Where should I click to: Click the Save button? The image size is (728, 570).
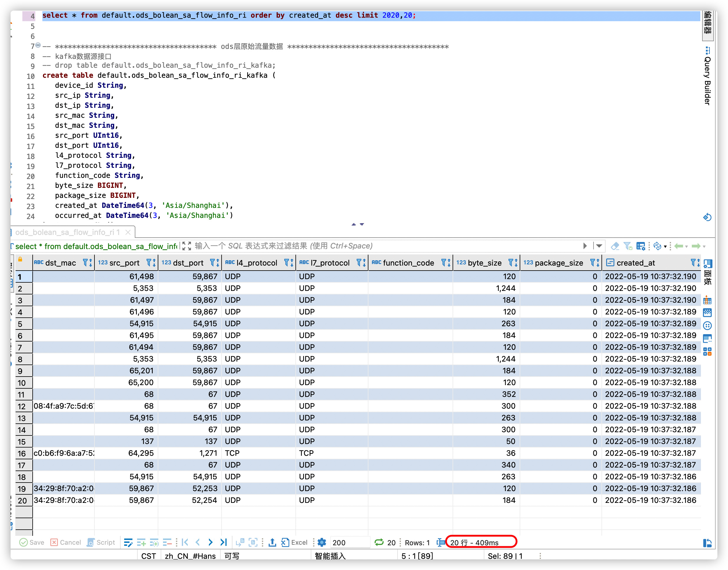[x=32, y=542]
